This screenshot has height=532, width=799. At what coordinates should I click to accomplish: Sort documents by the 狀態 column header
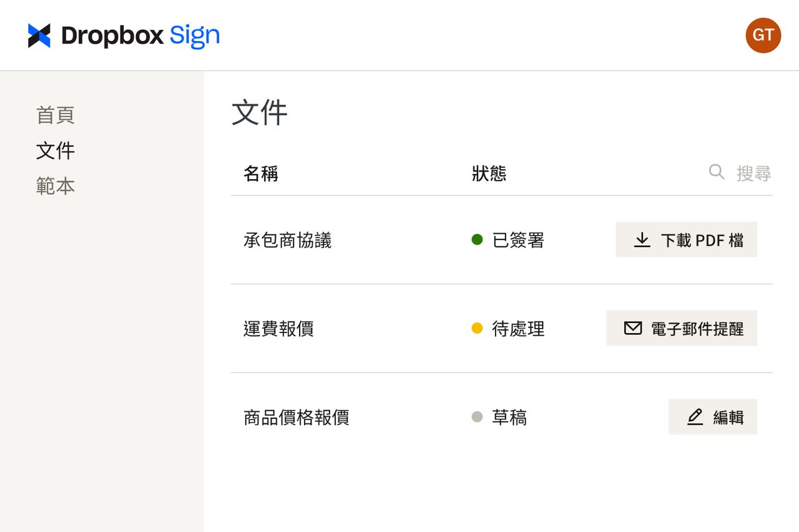click(488, 173)
